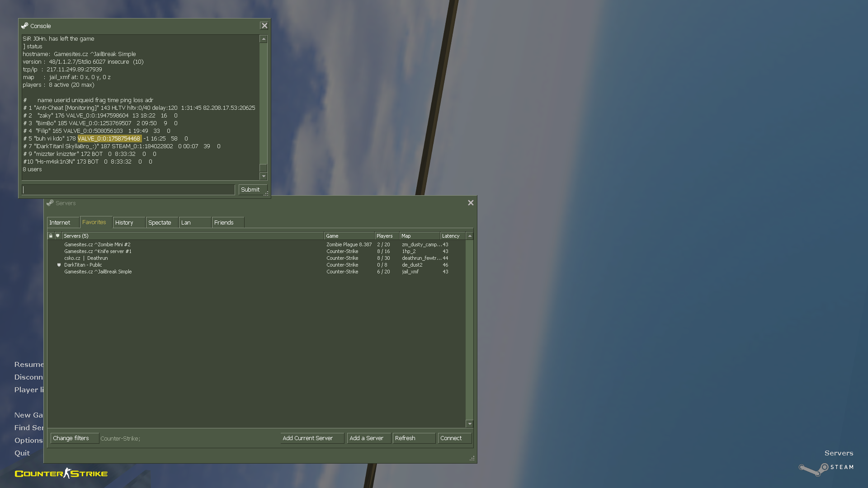868x488 pixels.
Task: Click the server list scroll up arrow
Action: click(x=470, y=236)
